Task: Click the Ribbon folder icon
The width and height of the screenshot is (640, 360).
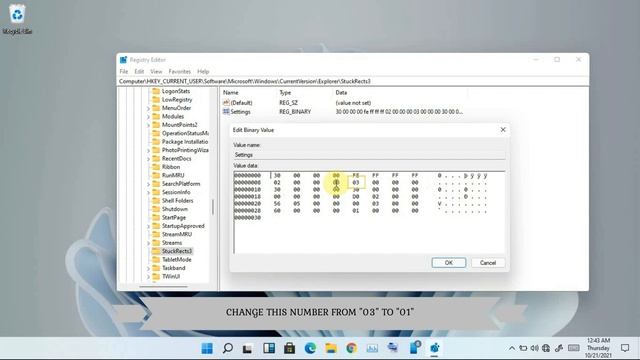Action: (156, 167)
